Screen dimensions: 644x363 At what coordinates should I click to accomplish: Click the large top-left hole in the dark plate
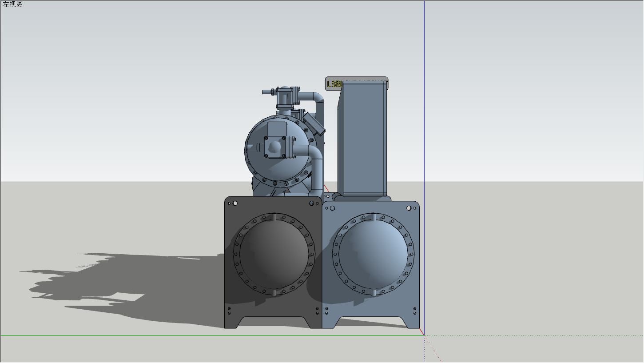(x=235, y=203)
